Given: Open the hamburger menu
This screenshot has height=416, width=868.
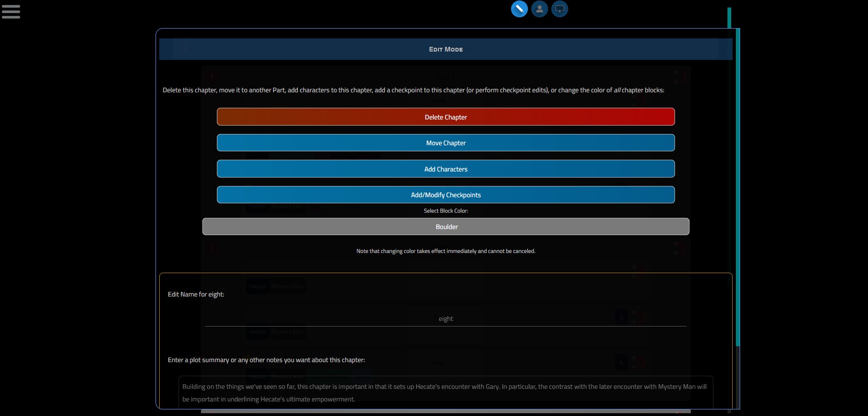Looking at the screenshot, I should pyautogui.click(x=11, y=12).
